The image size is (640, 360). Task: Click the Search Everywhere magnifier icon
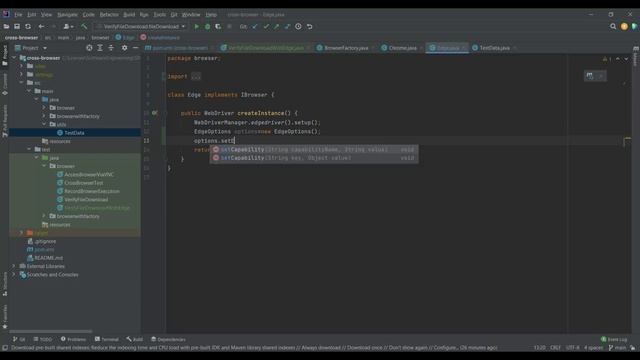pos(613,27)
